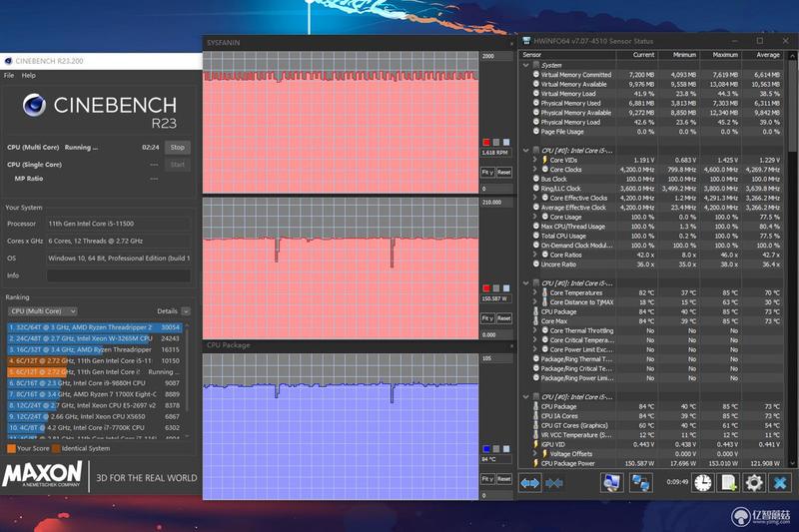799x532 pixels.
Task: Collapse the System sensor group
Action: (x=526, y=65)
